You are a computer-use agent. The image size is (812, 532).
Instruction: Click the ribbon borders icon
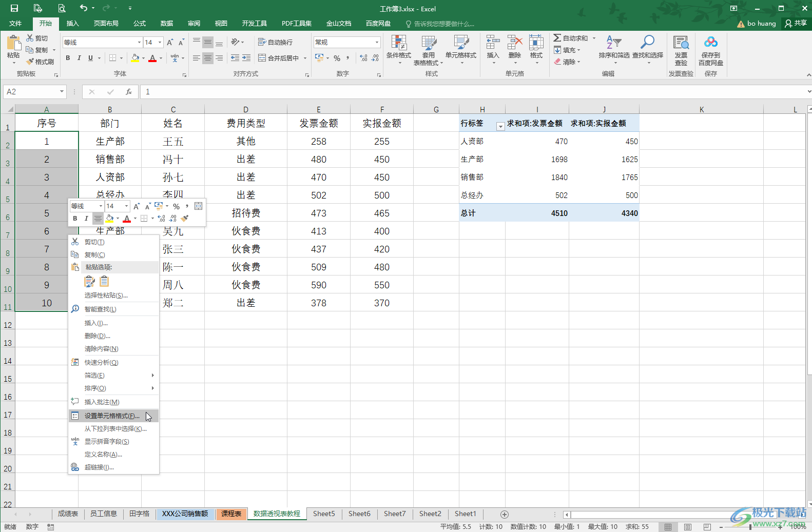[113, 58]
